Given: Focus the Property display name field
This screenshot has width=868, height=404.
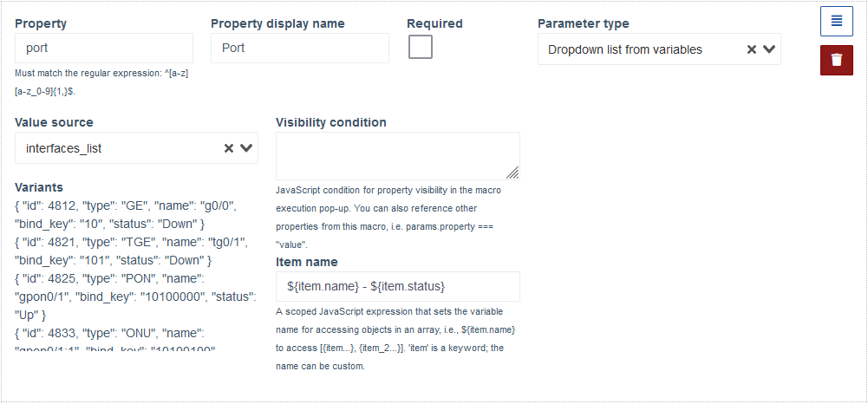Looking at the screenshot, I should point(300,49).
